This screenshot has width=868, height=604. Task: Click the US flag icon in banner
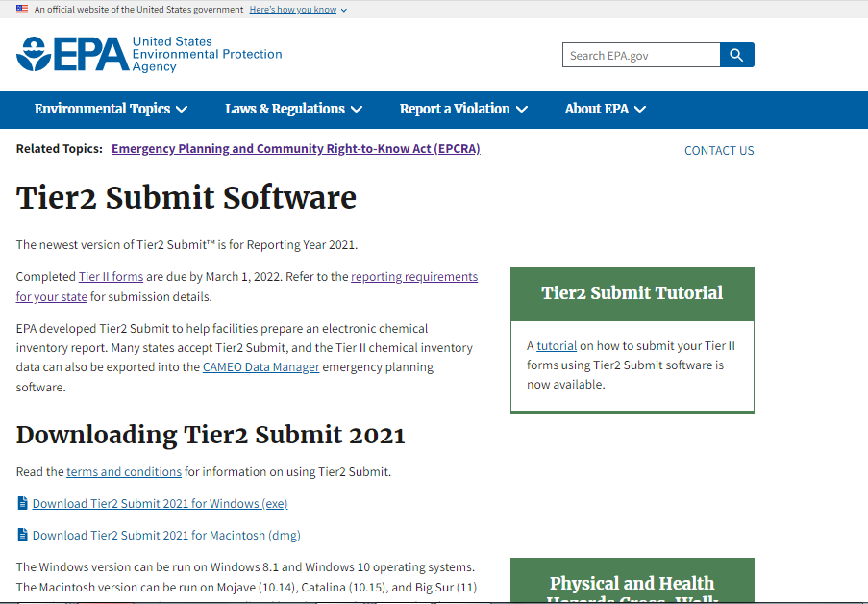pyautogui.click(x=22, y=9)
